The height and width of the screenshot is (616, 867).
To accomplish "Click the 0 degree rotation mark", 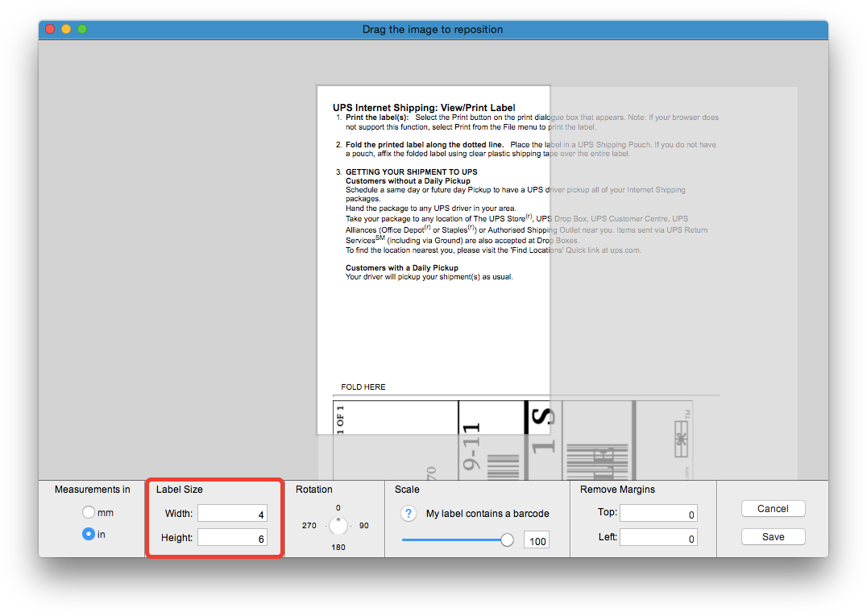I will (338, 507).
